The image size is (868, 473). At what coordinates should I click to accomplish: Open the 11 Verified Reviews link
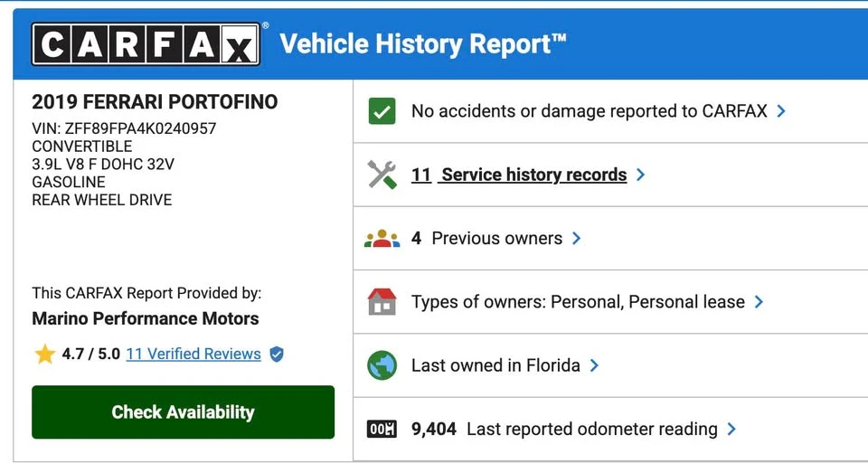193,354
